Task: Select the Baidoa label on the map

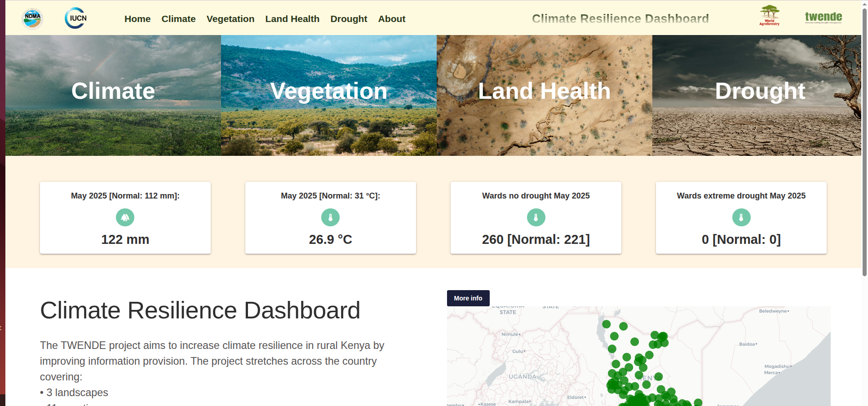Action: 747,344
